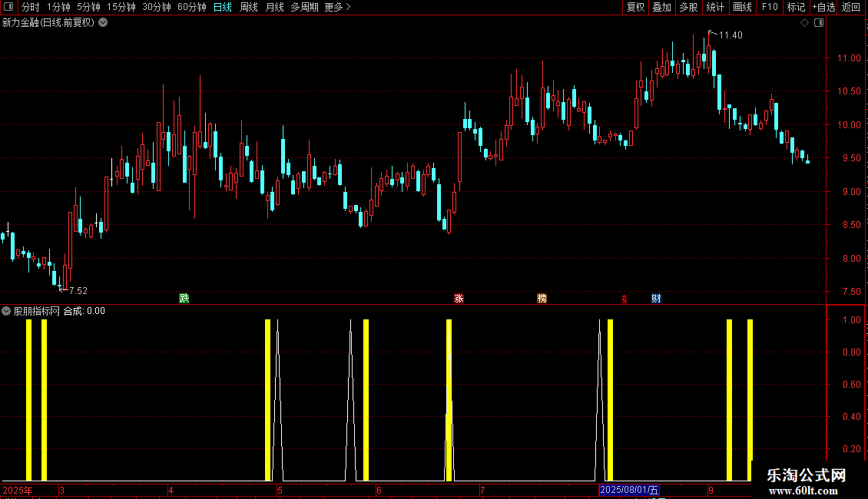Click the diamond icon above the chart
Viewport: 868px width, 499px height.
(x=805, y=23)
